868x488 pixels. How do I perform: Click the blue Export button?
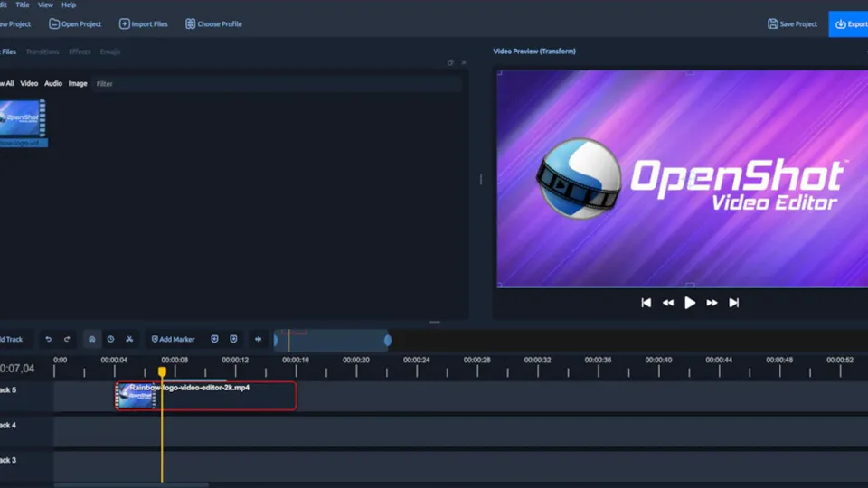pyautogui.click(x=849, y=23)
